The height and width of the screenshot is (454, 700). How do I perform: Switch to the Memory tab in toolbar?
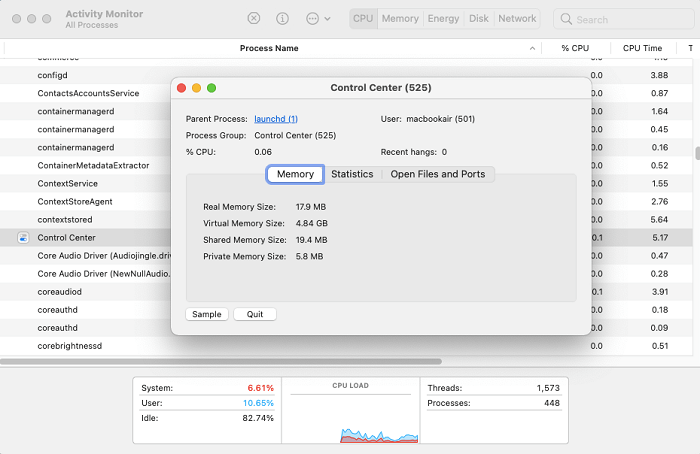tap(400, 19)
